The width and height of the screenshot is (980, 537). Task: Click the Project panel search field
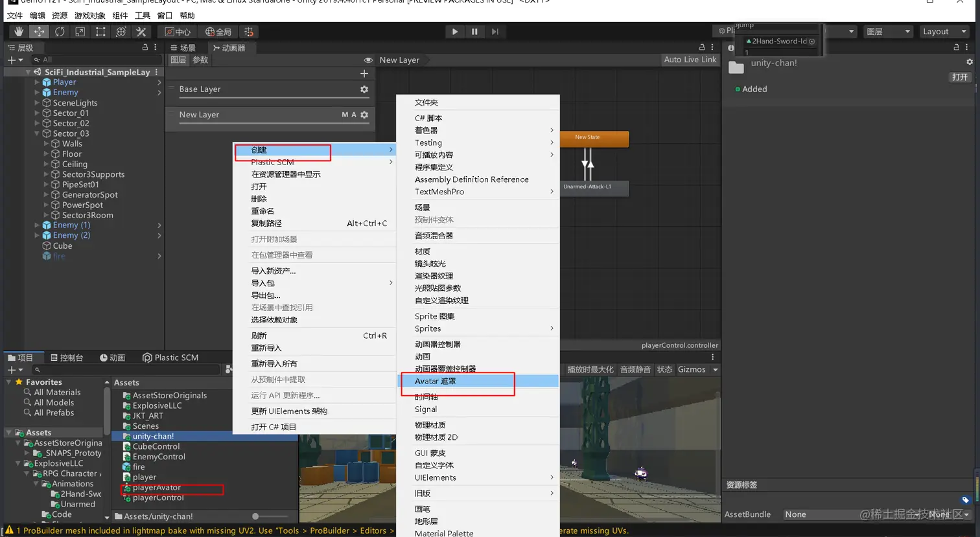pos(126,369)
